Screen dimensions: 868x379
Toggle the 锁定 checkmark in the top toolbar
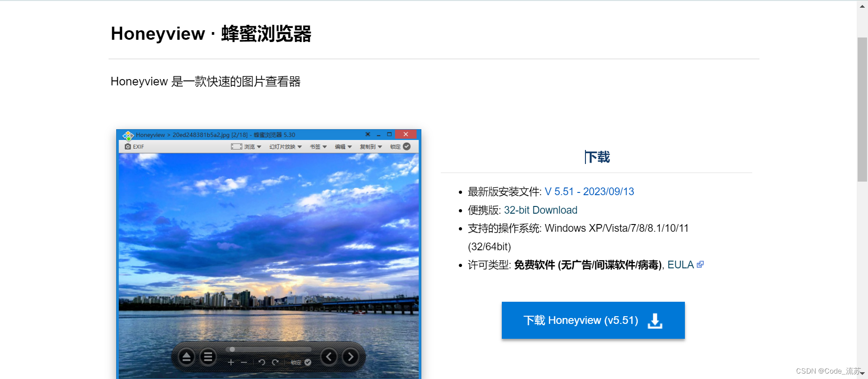point(407,146)
